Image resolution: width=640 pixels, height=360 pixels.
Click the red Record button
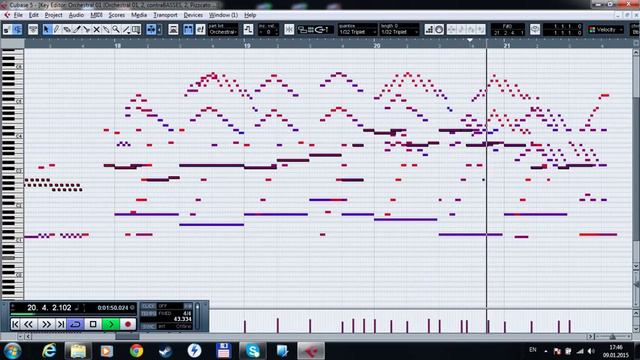[128, 324]
